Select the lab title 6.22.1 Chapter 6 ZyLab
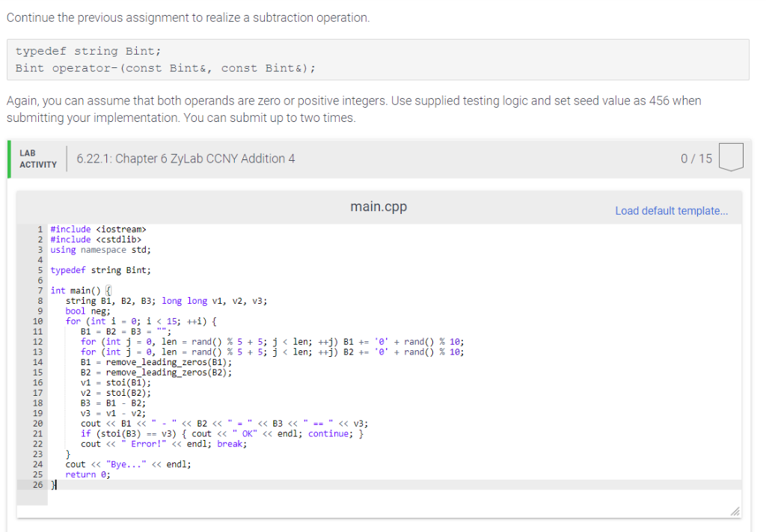766x532 pixels. pyautogui.click(x=186, y=158)
